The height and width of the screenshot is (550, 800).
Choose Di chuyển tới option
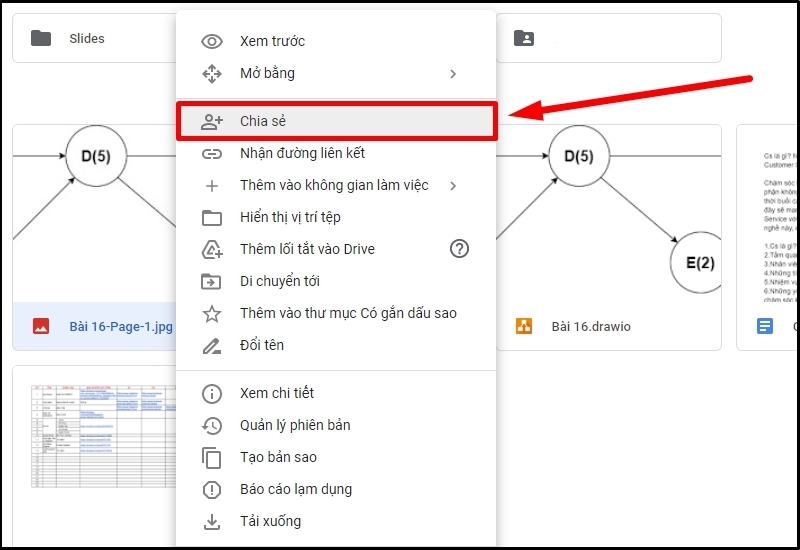pos(336,282)
